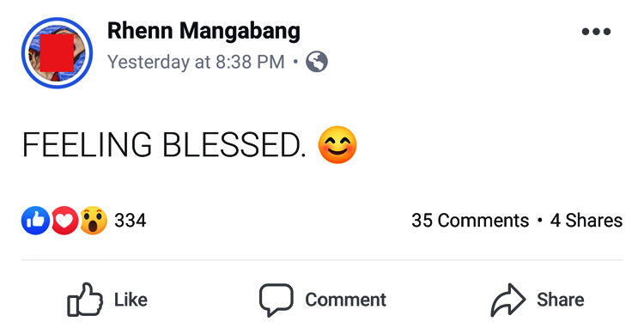Click the globe public audience icon
The height and width of the screenshot is (334, 644).
pyautogui.click(x=317, y=62)
